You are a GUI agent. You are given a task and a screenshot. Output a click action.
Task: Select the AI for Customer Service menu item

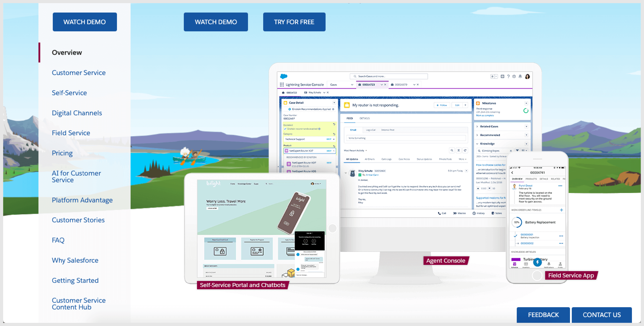76,176
